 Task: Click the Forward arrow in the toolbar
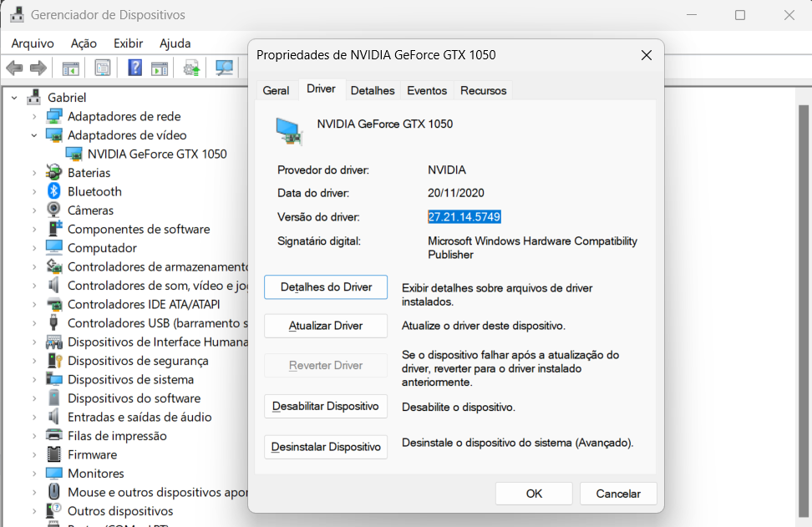[x=38, y=68]
